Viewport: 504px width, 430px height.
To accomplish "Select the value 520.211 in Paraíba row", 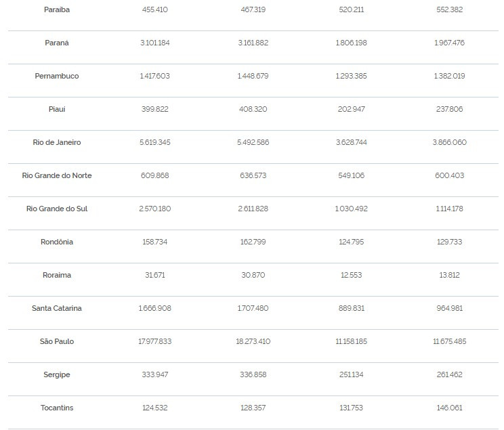I will coord(352,9).
